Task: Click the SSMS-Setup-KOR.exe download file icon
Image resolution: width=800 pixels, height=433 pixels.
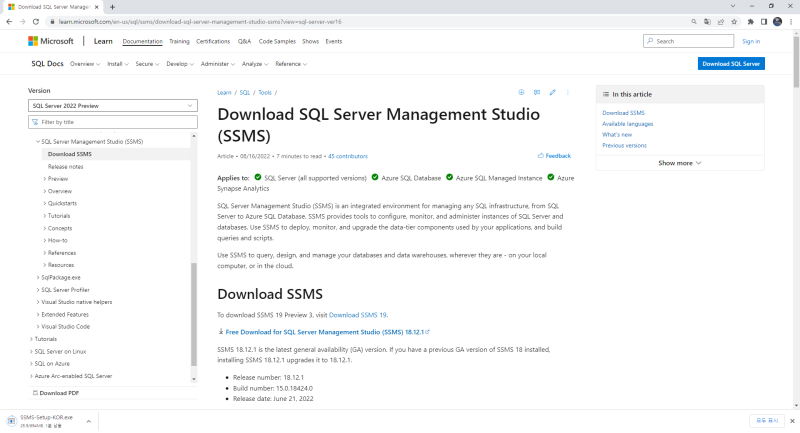Action: coord(11,421)
